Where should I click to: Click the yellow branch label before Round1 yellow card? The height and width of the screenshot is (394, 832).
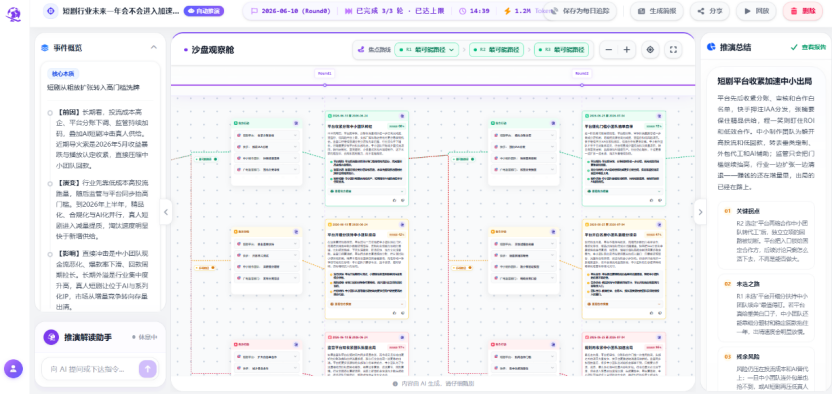coord(205,267)
